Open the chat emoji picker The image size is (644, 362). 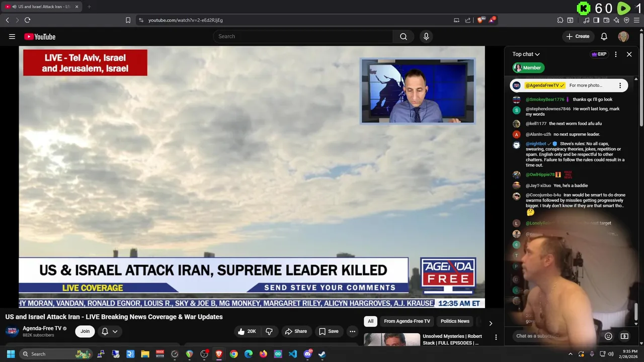pyautogui.click(x=608, y=336)
